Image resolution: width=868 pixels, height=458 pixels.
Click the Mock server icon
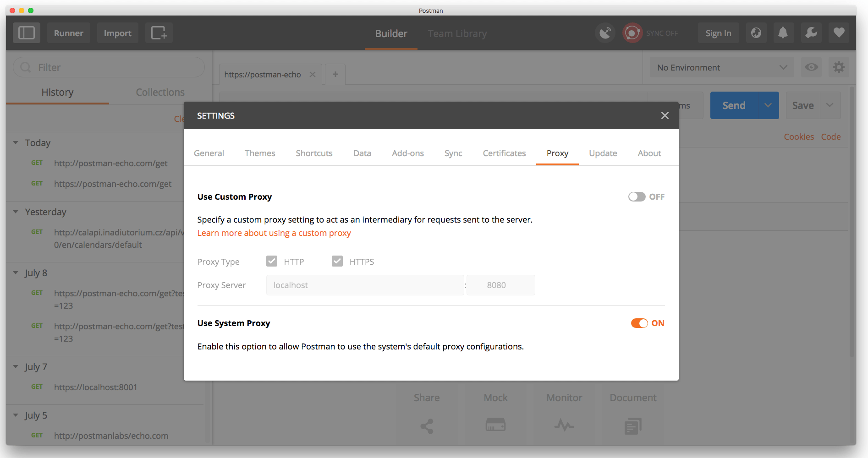point(495,425)
